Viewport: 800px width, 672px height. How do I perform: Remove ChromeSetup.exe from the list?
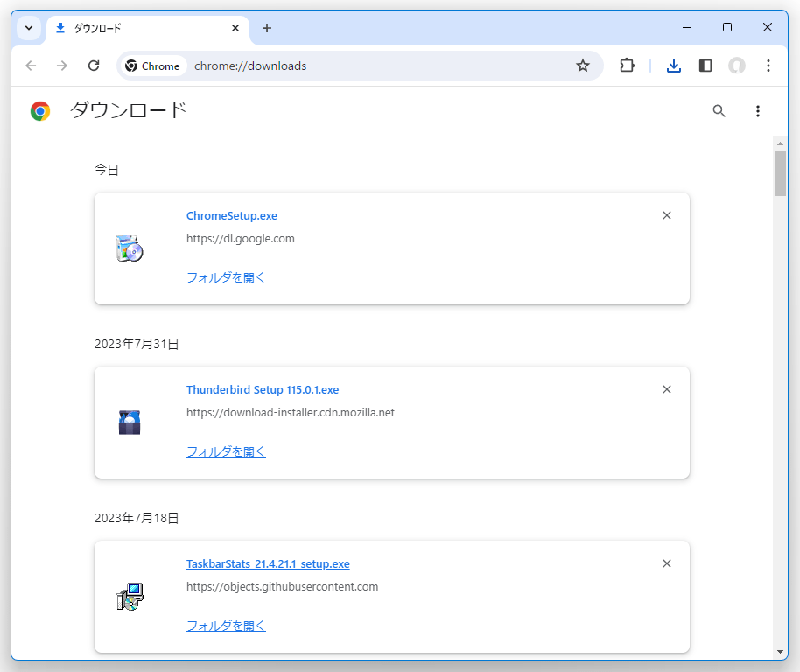coord(667,215)
